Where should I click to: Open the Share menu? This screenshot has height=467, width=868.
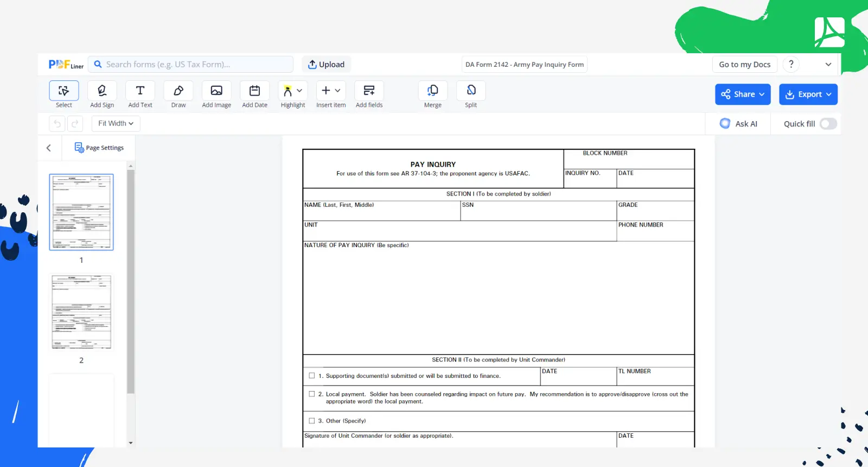[743, 94]
